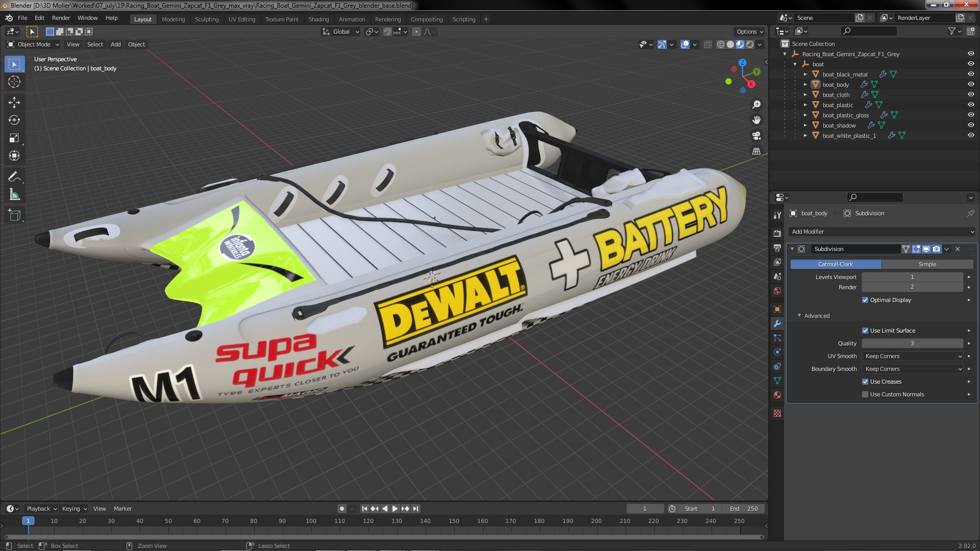Viewport: 980px width, 551px height.
Task: Select the Simple subdivision type
Action: point(927,264)
